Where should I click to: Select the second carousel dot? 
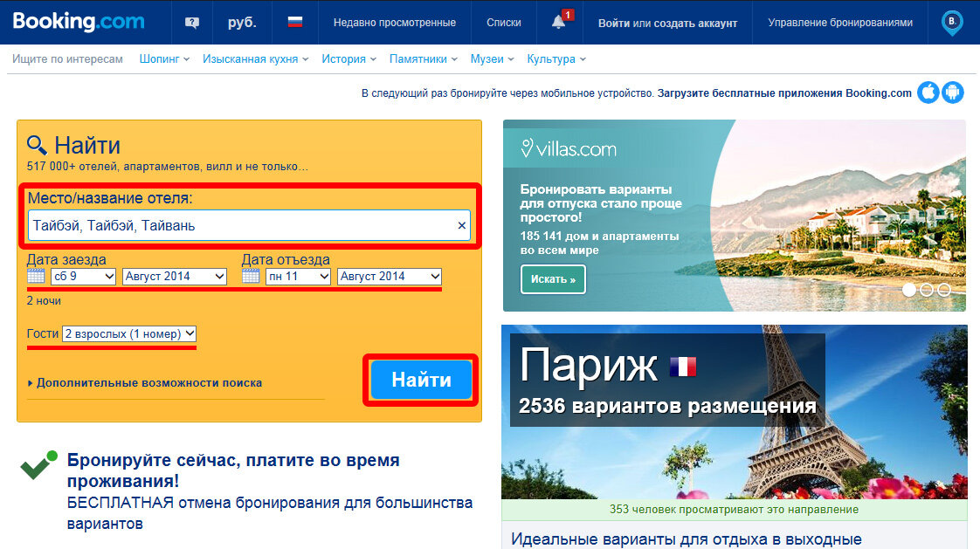coord(927,290)
